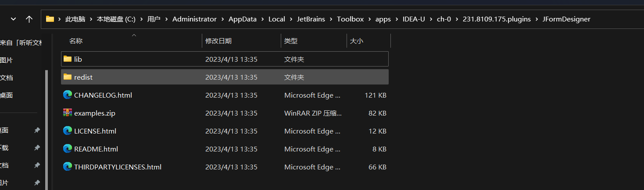Click the 66 KB size cell
Viewport: 644px width, 190px height.
pos(377,167)
